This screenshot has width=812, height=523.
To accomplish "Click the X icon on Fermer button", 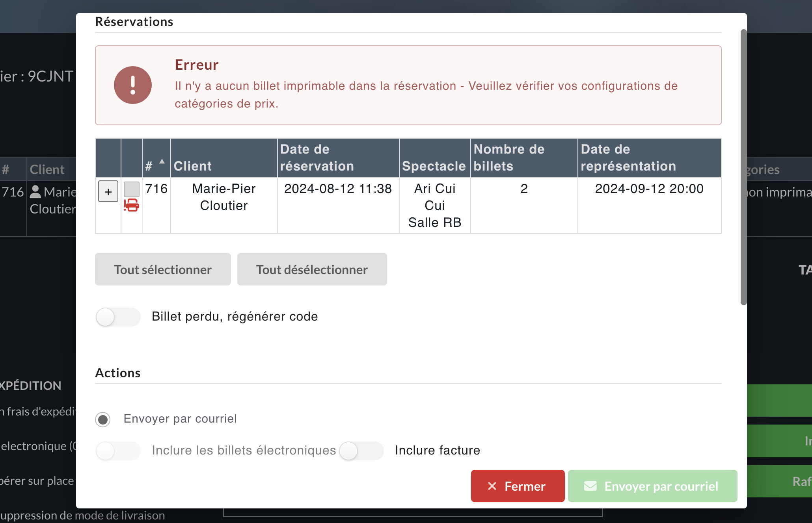I will 492,486.
